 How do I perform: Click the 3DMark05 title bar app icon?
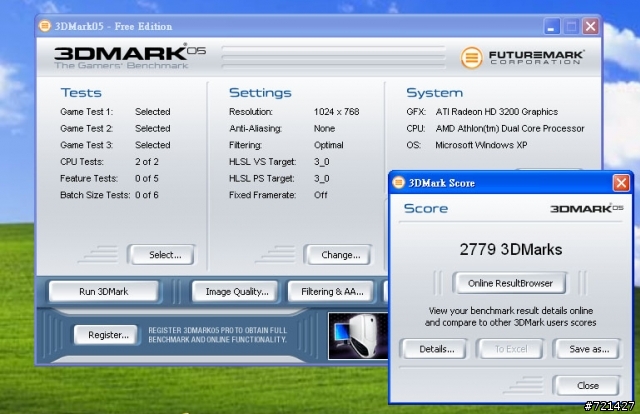click(45, 26)
